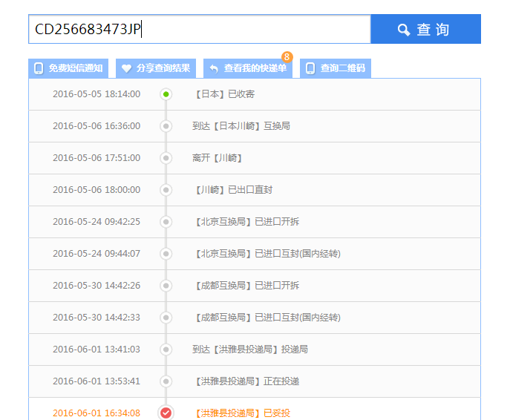Click the text 【洪雅县投递局】正在投递
510x420 pixels.
pos(246,381)
